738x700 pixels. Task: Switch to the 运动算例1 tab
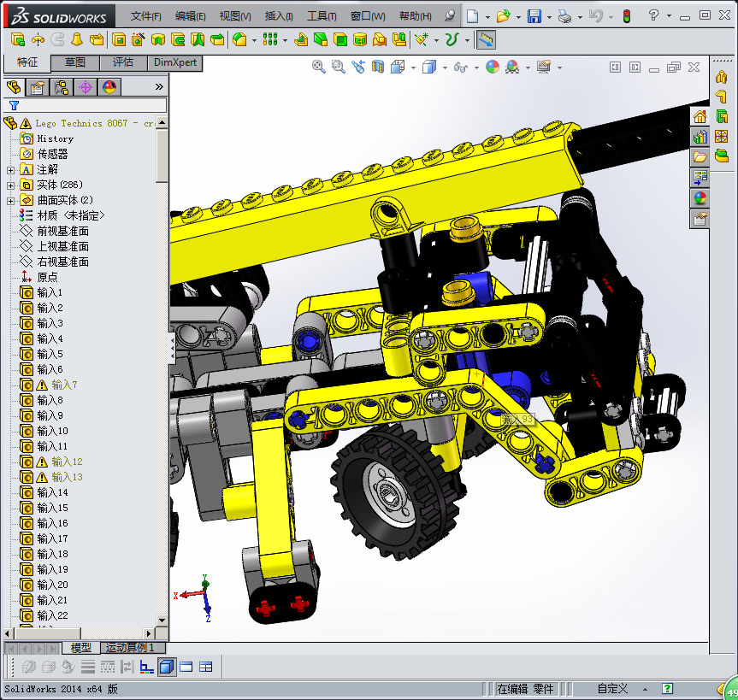131,648
